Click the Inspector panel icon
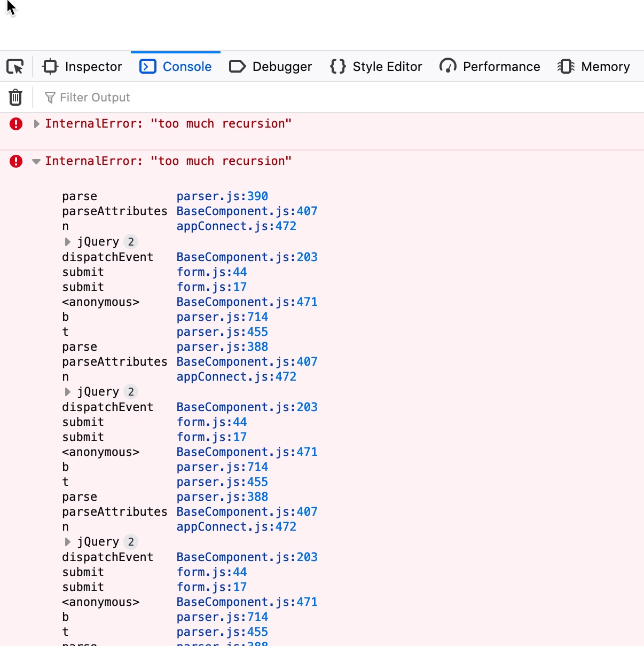The image size is (644, 646). point(50,66)
